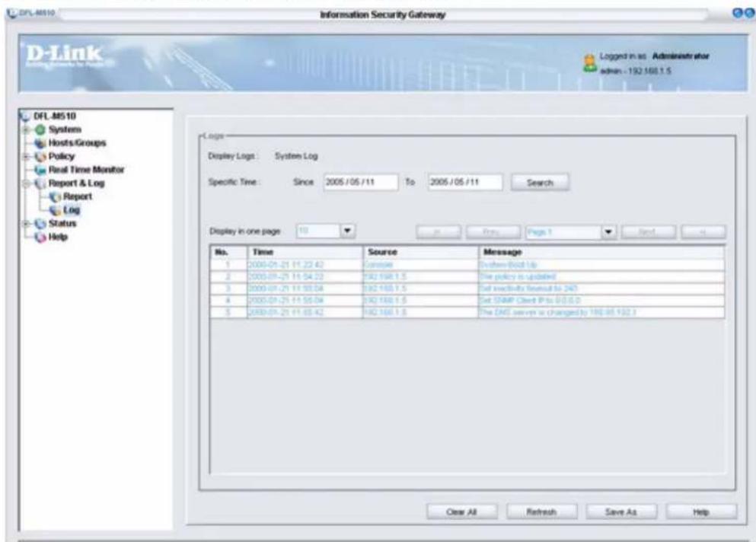Click the D-Link logo in banner
Screen dimensions: 756x542
pos(65,56)
